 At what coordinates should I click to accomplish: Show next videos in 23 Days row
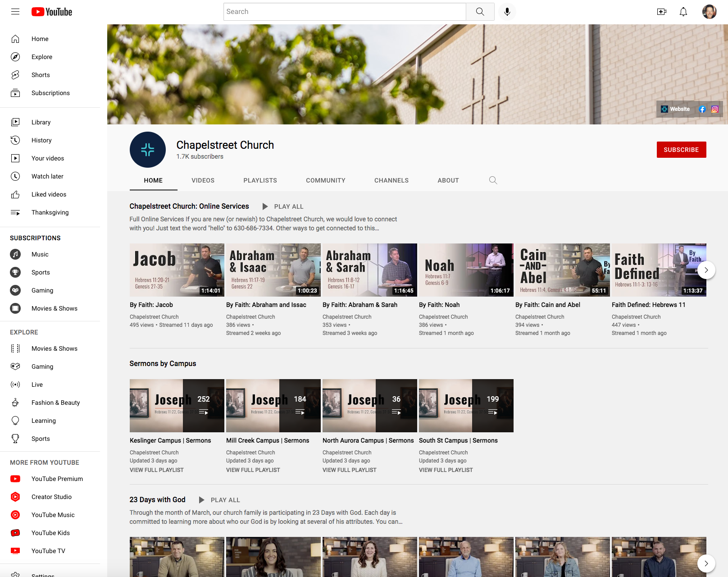[706, 563]
